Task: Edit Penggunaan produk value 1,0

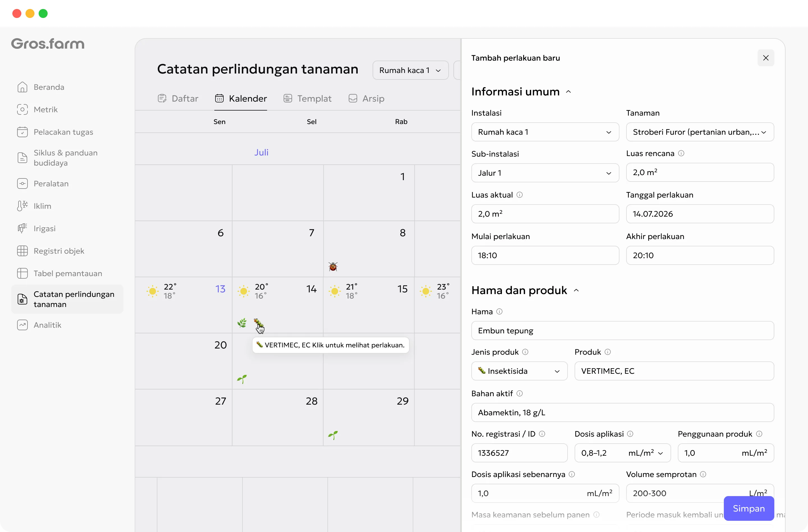Action: coord(726,453)
